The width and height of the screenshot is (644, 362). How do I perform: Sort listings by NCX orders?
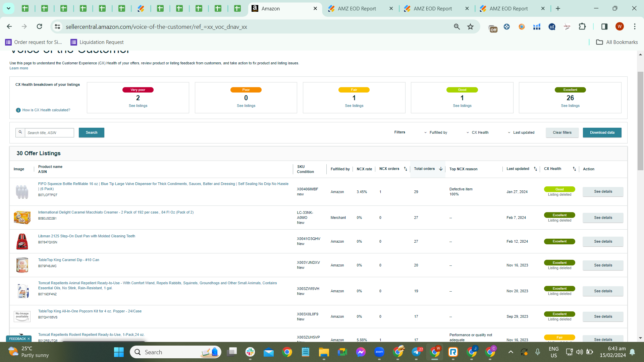405,169
